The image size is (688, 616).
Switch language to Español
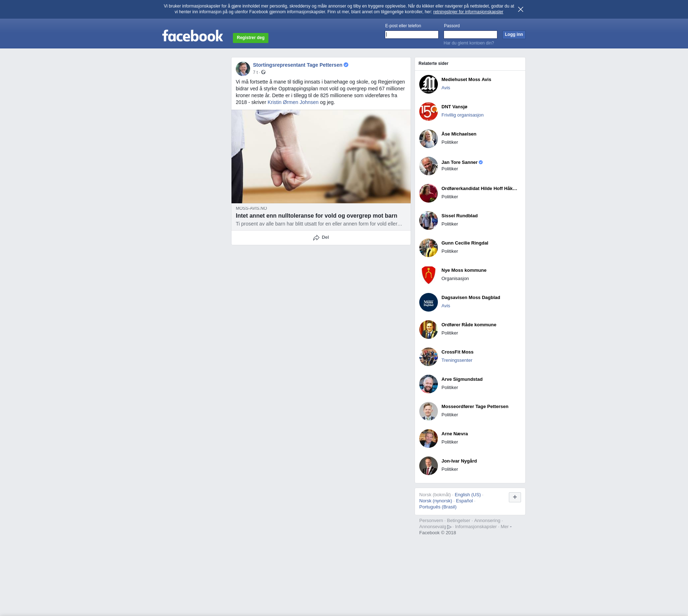point(464,501)
